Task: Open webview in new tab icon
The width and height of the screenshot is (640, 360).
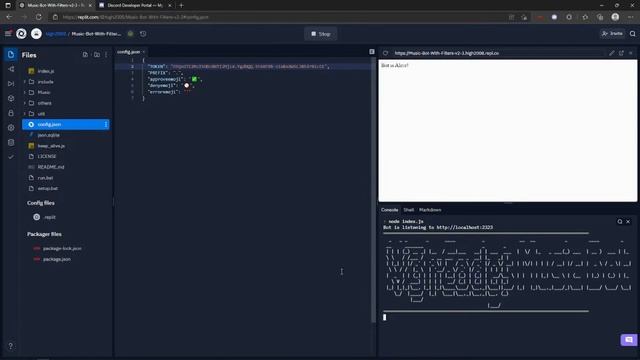Action: (x=621, y=53)
